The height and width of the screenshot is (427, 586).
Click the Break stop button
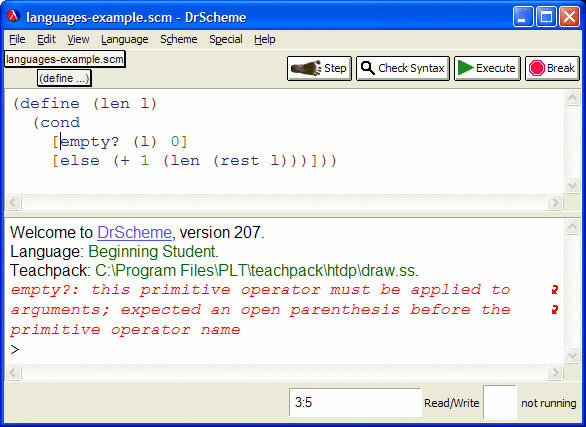pos(552,68)
